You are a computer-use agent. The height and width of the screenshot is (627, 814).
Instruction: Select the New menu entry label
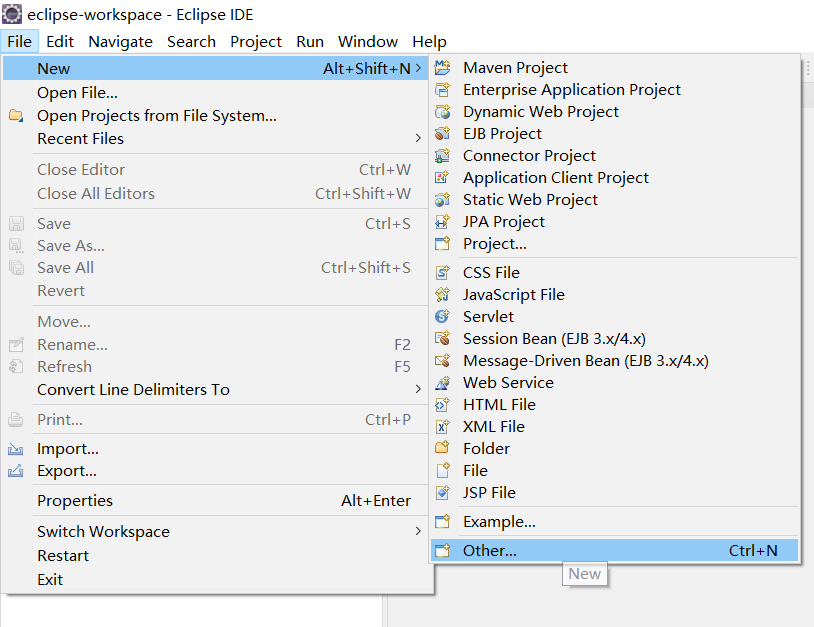pos(53,69)
